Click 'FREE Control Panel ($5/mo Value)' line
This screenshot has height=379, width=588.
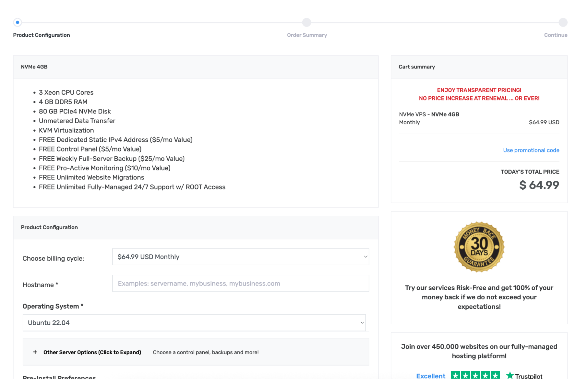coord(90,149)
